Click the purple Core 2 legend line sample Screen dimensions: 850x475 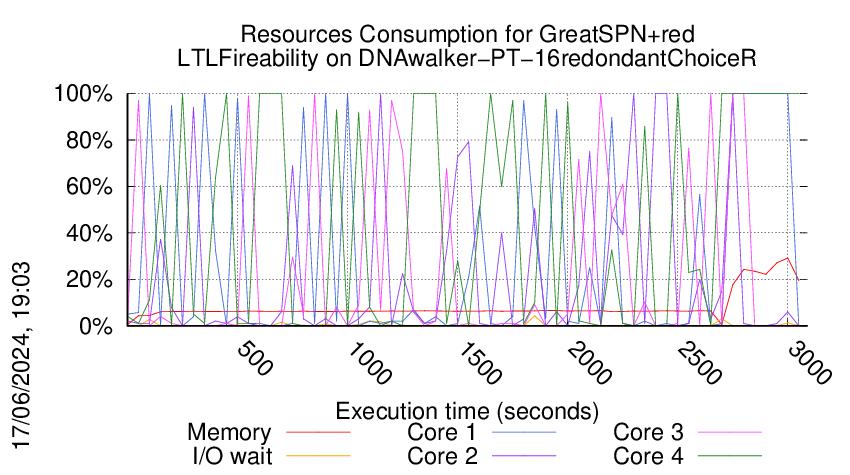tap(524, 456)
